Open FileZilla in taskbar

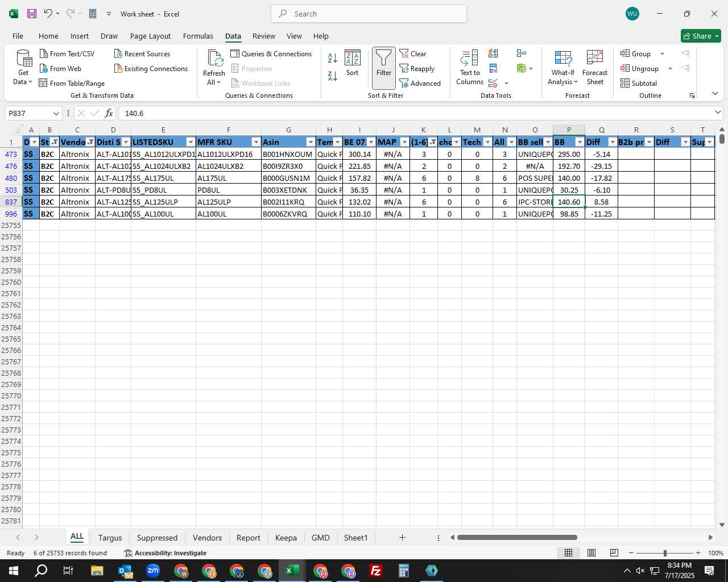(375, 571)
